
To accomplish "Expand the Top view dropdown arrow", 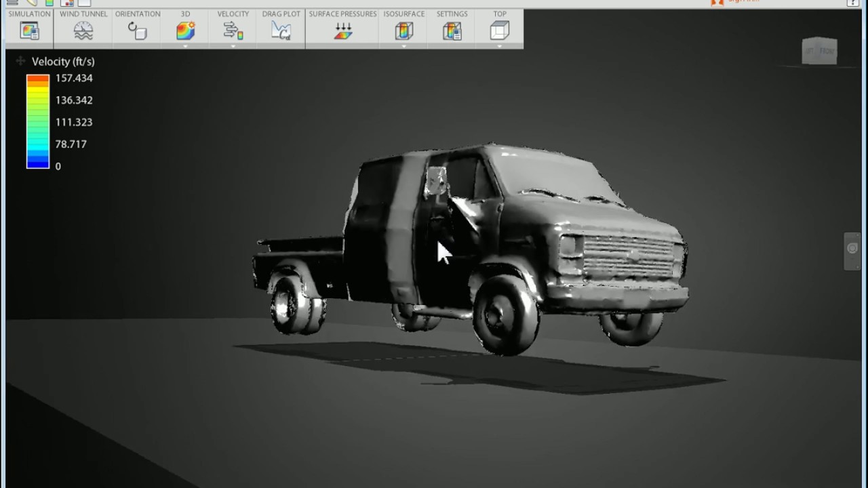I will click(499, 46).
